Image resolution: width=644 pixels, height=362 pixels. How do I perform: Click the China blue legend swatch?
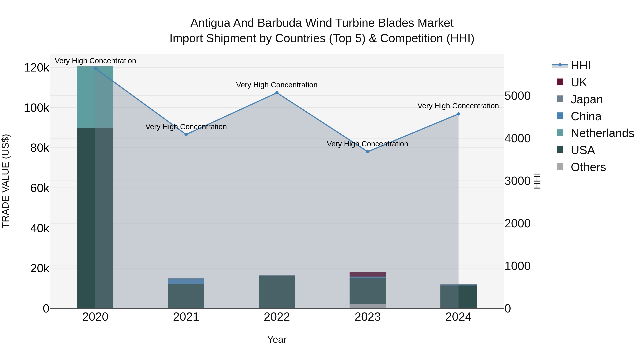tap(560, 116)
